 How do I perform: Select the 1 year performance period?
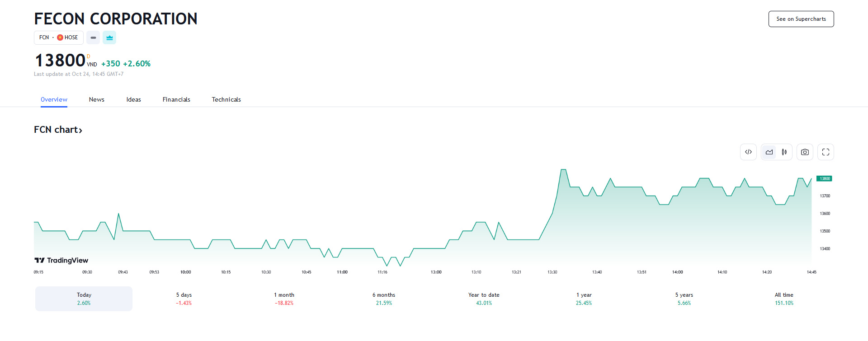coord(583,299)
